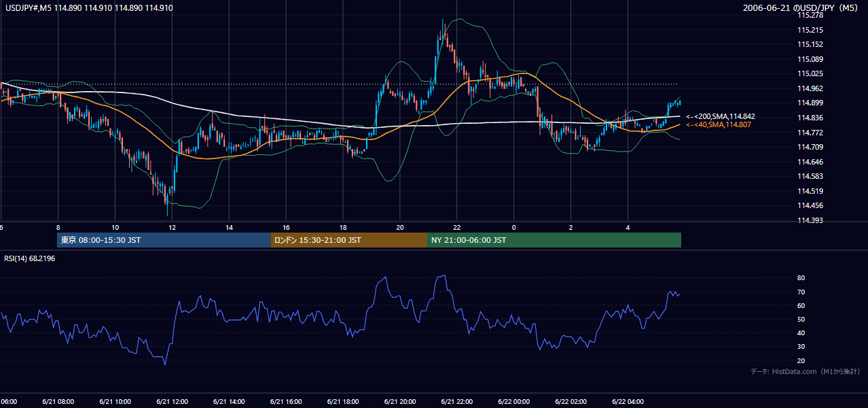Screen dimensions: 868x408
Task: Click the 6/21 22:00 time label
Action: [x=457, y=402]
